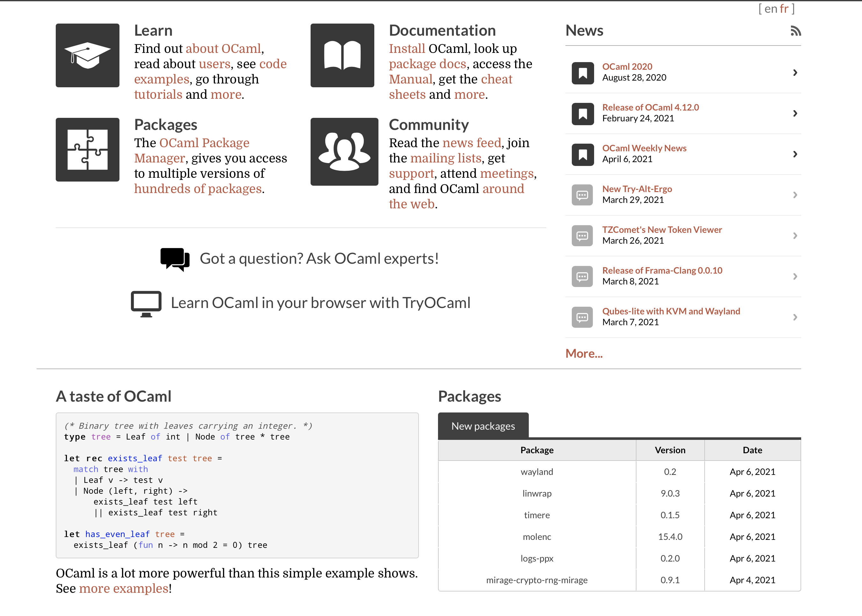Click the 'Version' column header
This screenshot has height=616, width=862.
click(670, 450)
